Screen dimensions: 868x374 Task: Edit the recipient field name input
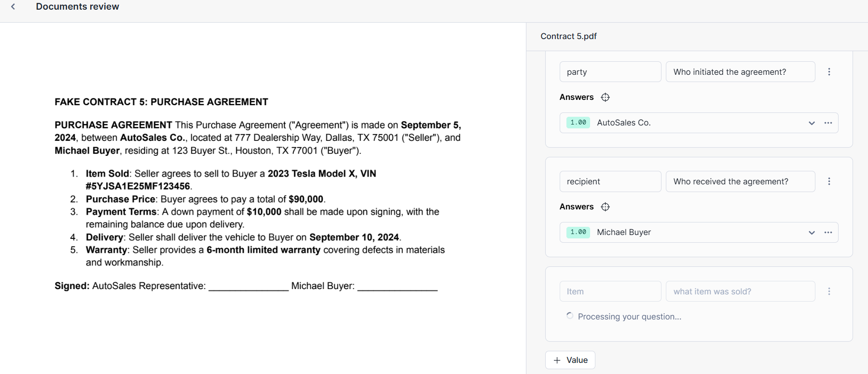tap(610, 181)
